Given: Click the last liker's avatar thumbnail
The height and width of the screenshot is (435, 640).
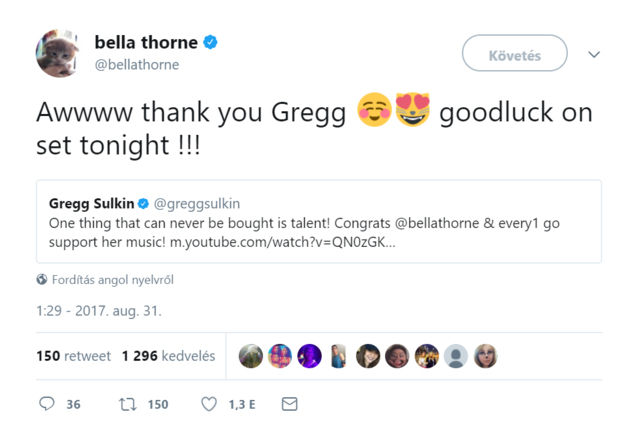Looking at the screenshot, I should click(485, 356).
